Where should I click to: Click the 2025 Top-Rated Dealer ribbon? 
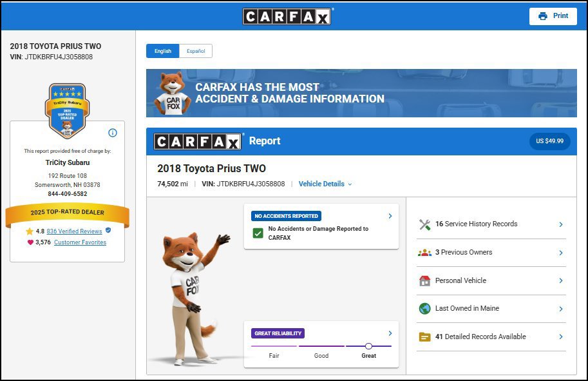click(x=68, y=214)
